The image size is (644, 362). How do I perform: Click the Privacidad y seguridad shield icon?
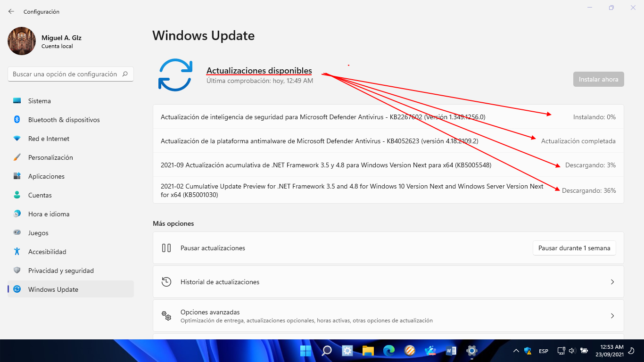17,271
